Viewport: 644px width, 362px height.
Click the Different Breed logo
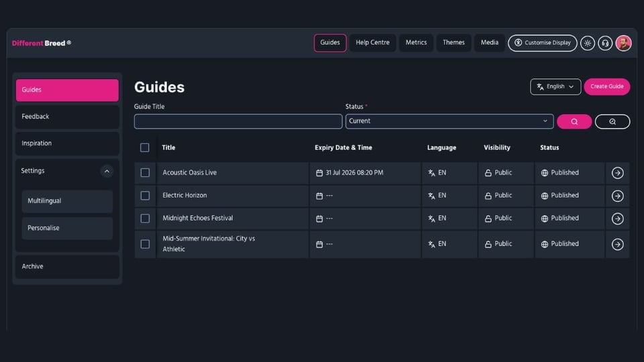[x=42, y=43]
